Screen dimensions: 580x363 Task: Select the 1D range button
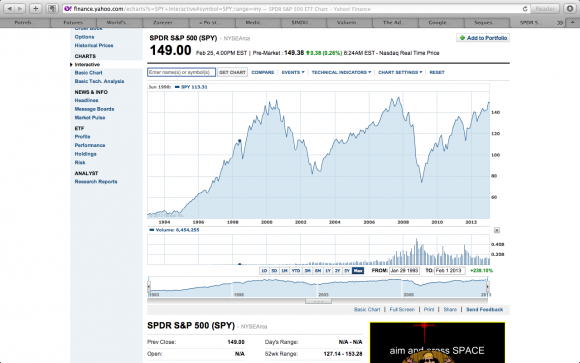[264, 271]
